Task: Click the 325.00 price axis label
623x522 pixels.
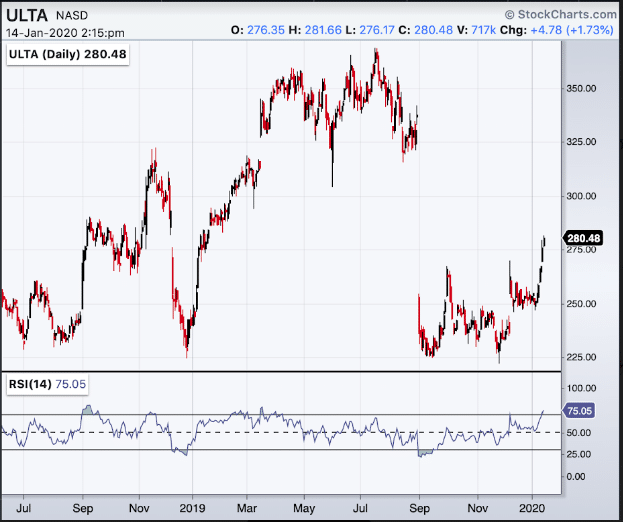Action: 581,142
